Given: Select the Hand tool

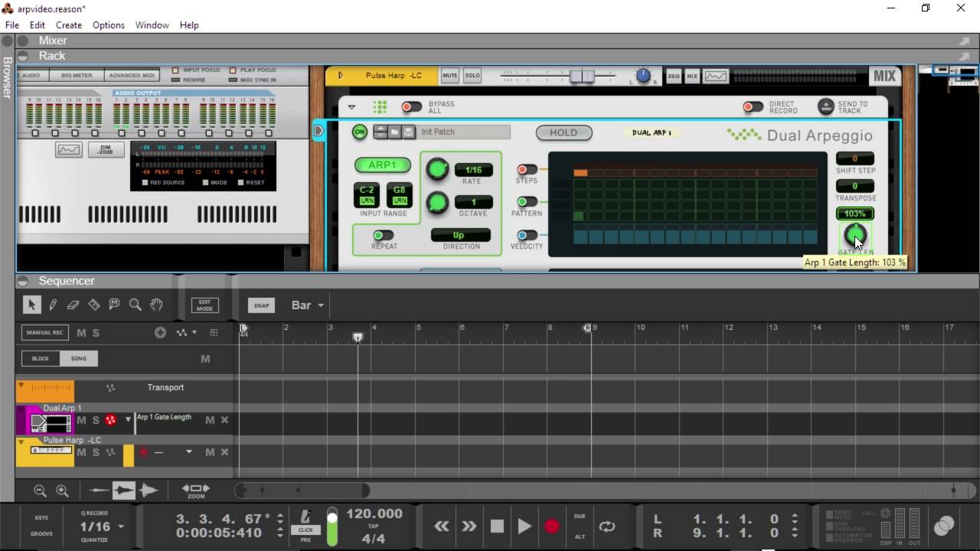Looking at the screenshot, I should click(x=156, y=305).
